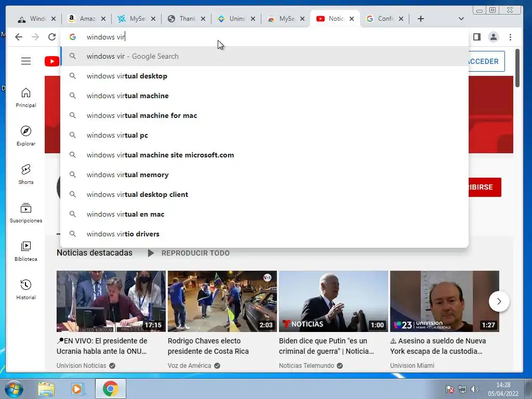This screenshot has width=532, height=399.
Task: Close the Thank tab
Action: point(203,19)
